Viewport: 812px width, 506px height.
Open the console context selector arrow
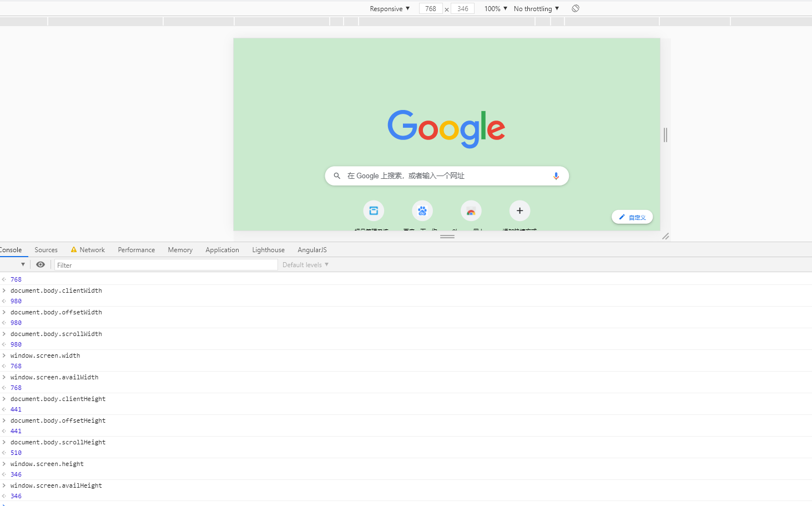(23, 264)
